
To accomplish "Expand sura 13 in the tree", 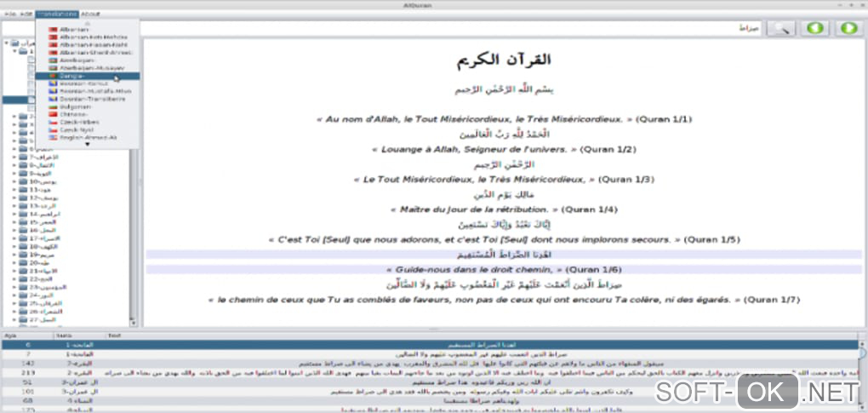I will pyautogui.click(x=14, y=205).
